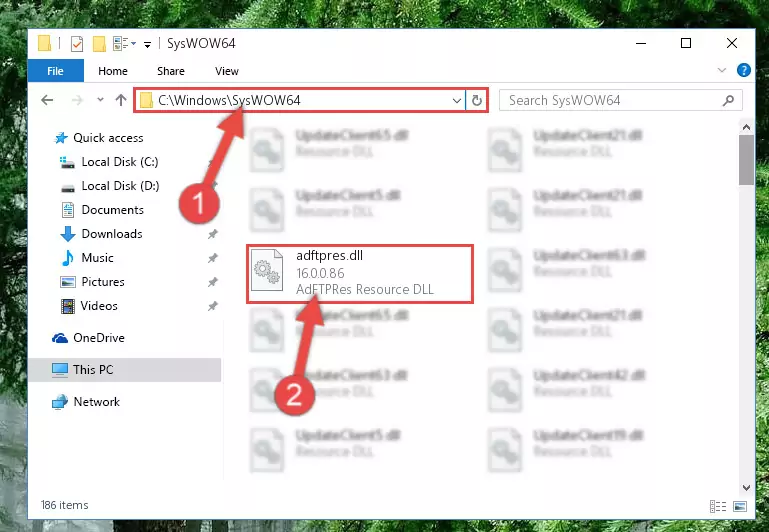This screenshot has width=769, height=532.
Task: Click the Search SysWOW64 box
Action: click(x=620, y=101)
